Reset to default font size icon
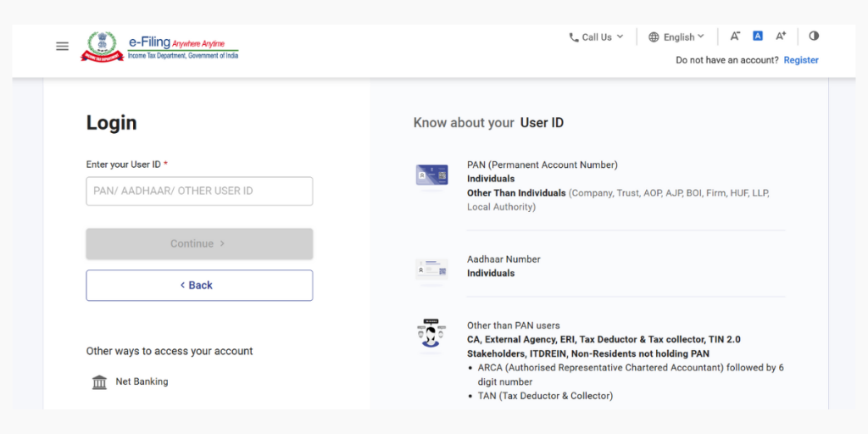 pos(758,36)
